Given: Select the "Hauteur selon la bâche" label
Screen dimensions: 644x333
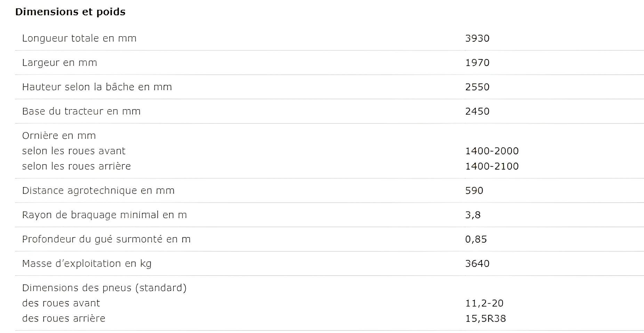Looking at the screenshot, I should [x=97, y=87].
